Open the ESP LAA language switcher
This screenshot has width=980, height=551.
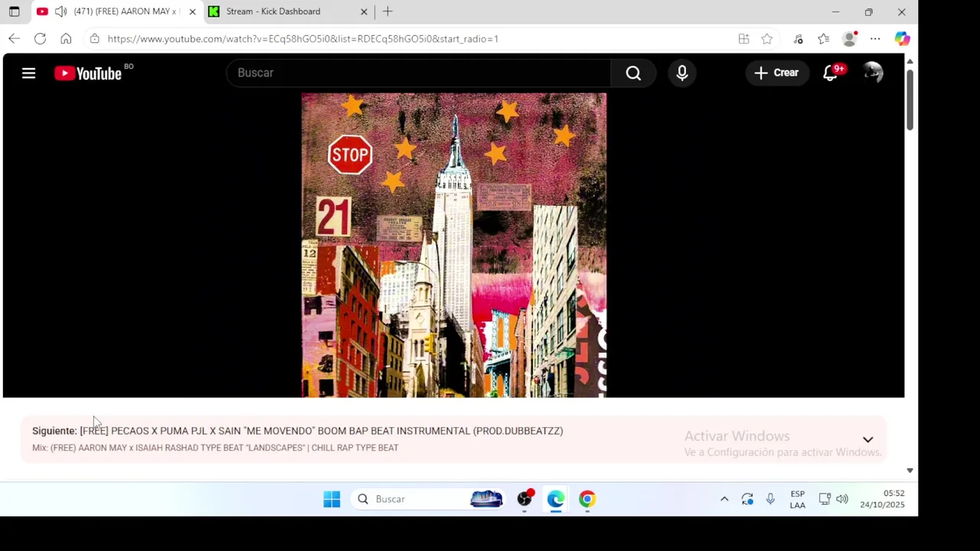797,499
